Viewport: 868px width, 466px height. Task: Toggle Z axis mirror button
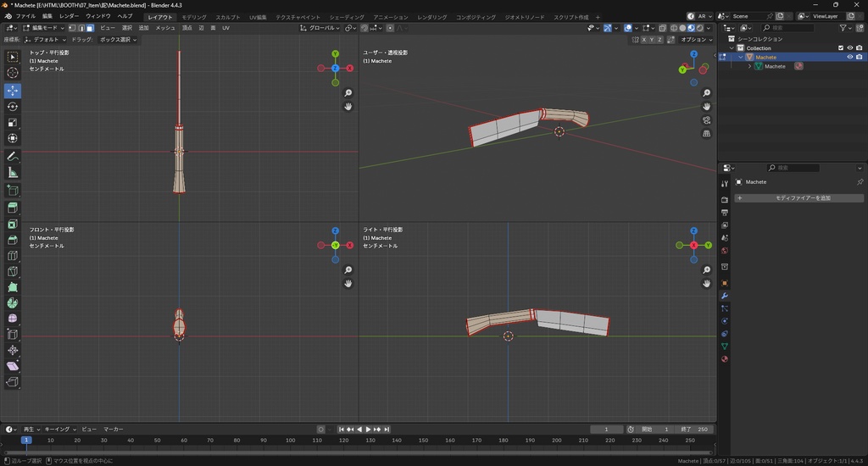coord(659,40)
